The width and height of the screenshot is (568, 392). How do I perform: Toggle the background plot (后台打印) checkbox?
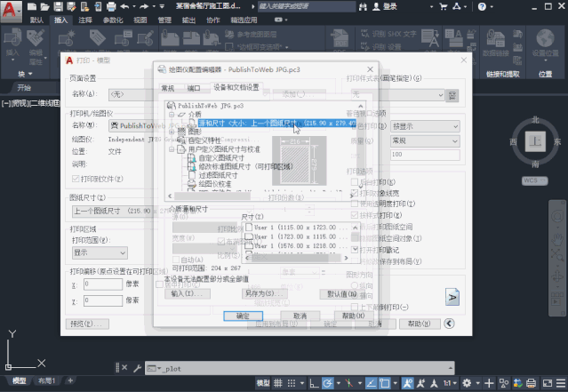[355, 182]
